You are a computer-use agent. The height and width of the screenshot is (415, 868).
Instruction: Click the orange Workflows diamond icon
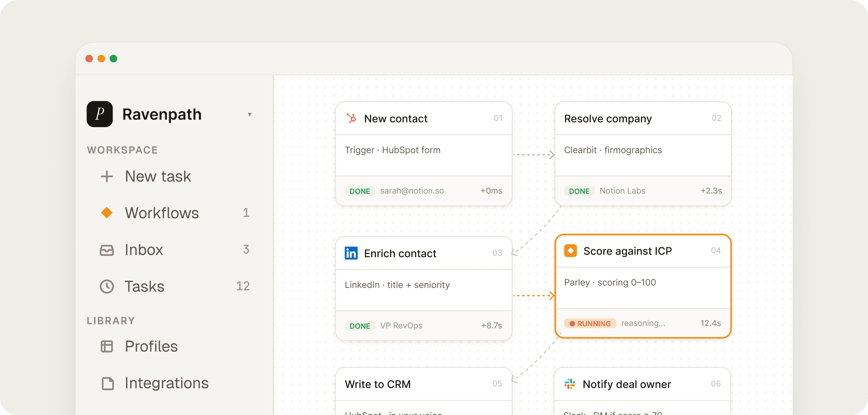pos(107,213)
